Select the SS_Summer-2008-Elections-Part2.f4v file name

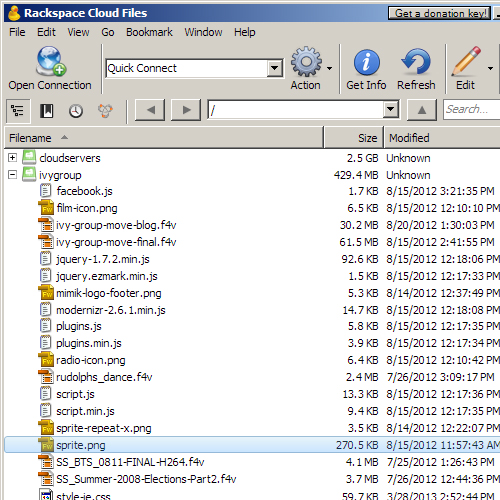pos(146,479)
